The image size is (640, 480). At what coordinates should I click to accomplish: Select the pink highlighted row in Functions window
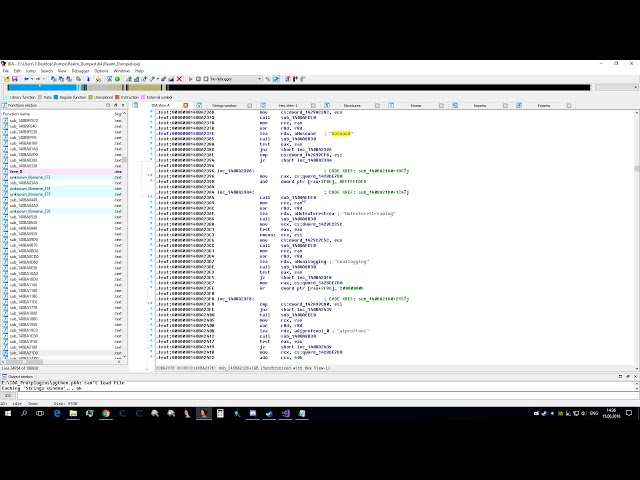point(61,171)
